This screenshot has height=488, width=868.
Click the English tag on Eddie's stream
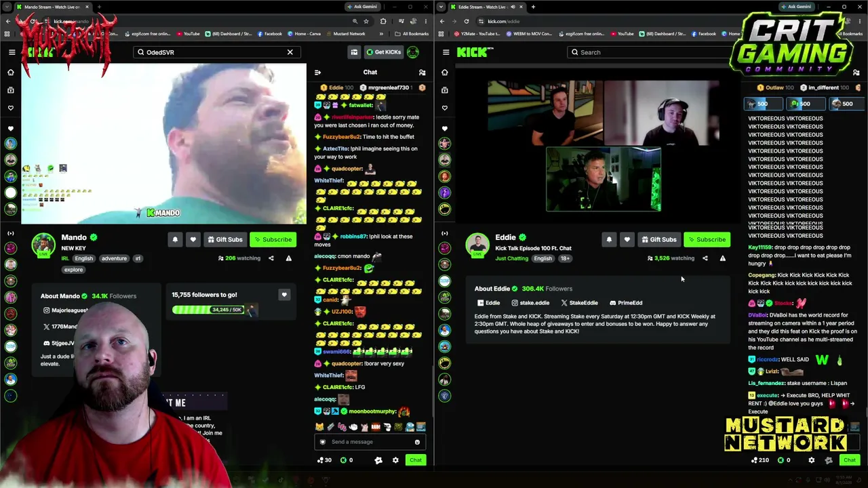pyautogui.click(x=542, y=258)
